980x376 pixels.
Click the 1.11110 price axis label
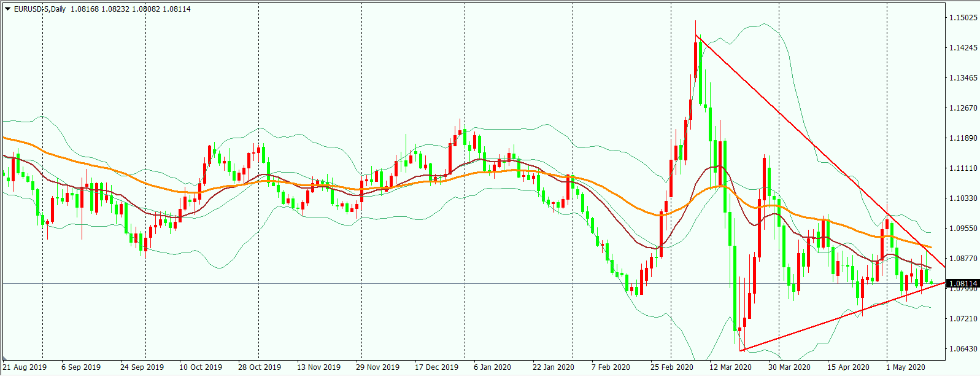pos(963,168)
